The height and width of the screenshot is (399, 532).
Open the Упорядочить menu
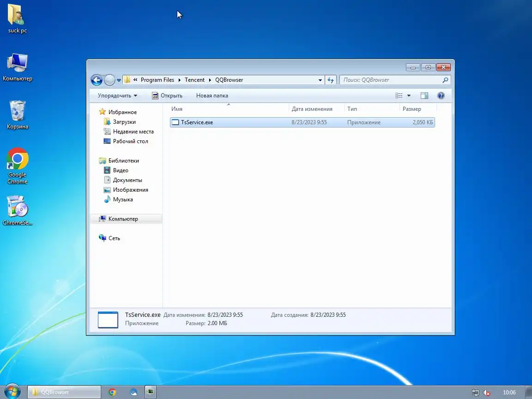[x=117, y=96]
